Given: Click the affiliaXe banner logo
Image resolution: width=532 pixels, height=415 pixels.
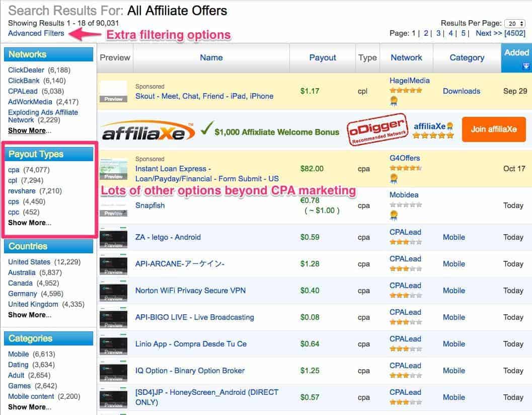Looking at the screenshot, I should coord(148,131).
